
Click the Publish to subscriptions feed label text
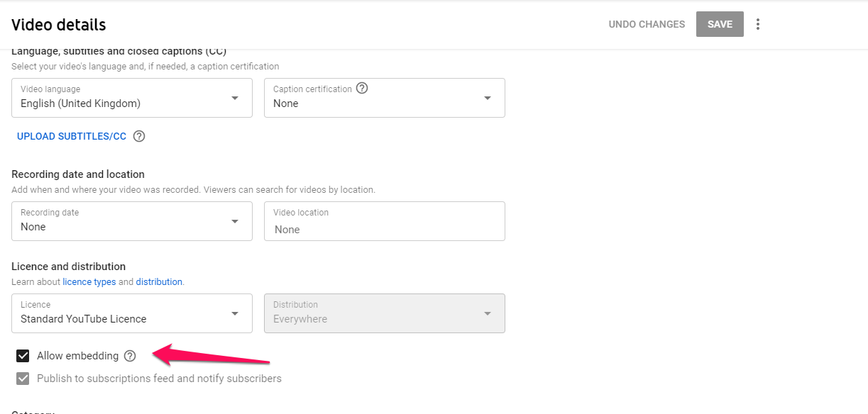point(159,379)
